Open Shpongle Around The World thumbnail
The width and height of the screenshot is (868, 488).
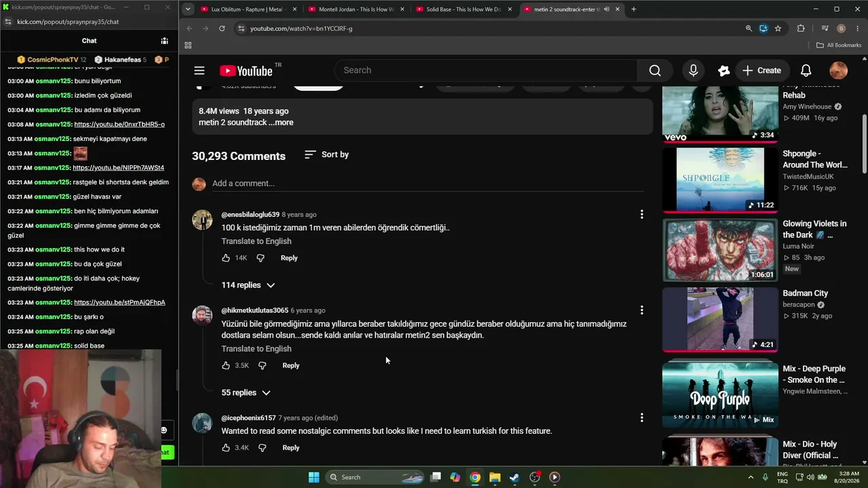(720, 180)
